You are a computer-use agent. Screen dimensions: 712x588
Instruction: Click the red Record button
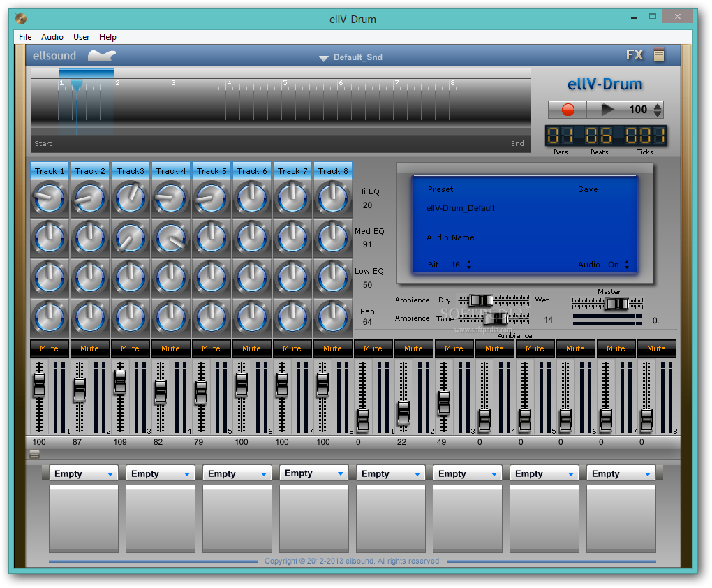tap(568, 110)
